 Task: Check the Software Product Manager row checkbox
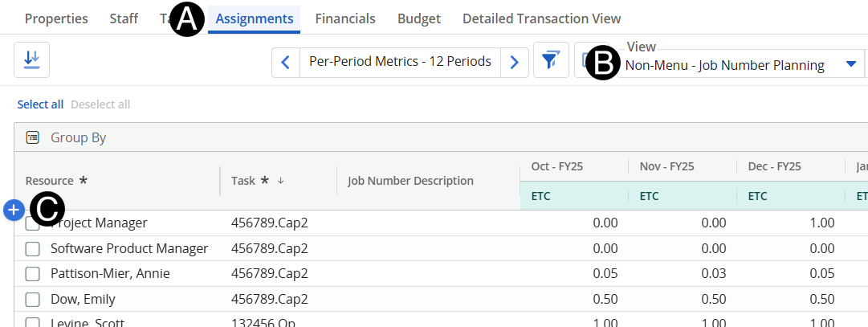[32, 249]
